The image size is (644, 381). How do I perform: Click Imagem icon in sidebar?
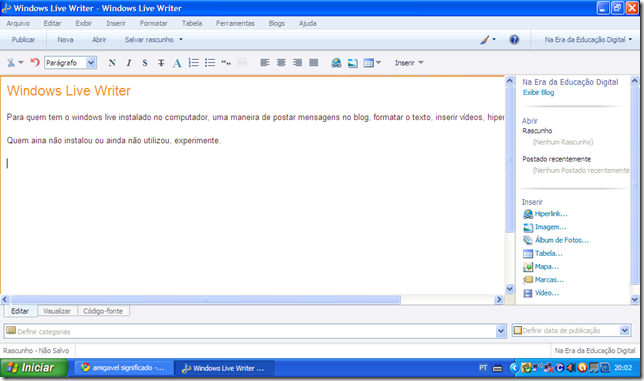point(528,227)
